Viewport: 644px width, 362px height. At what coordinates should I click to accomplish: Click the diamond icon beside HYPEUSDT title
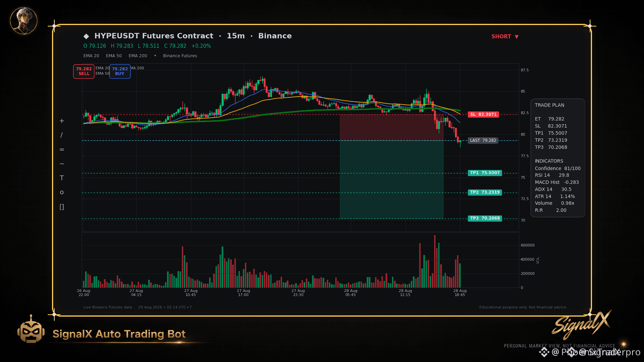click(x=86, y=36)
